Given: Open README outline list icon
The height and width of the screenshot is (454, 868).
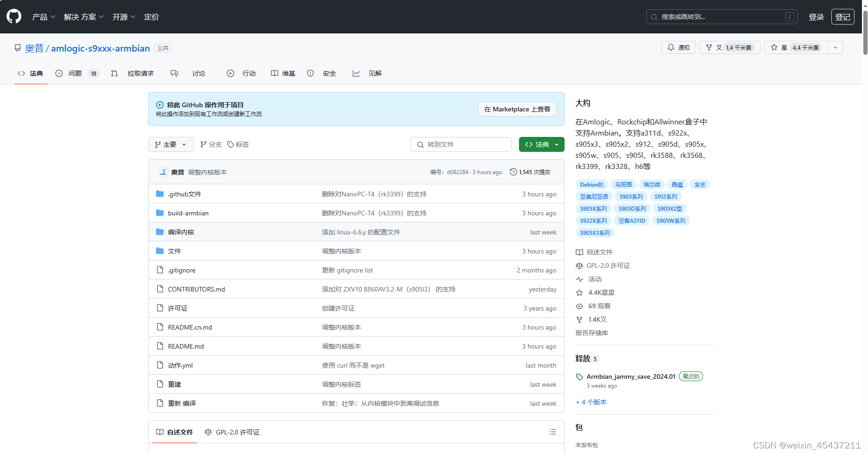Looking at the screenshot, I should [x=552, y=432].
